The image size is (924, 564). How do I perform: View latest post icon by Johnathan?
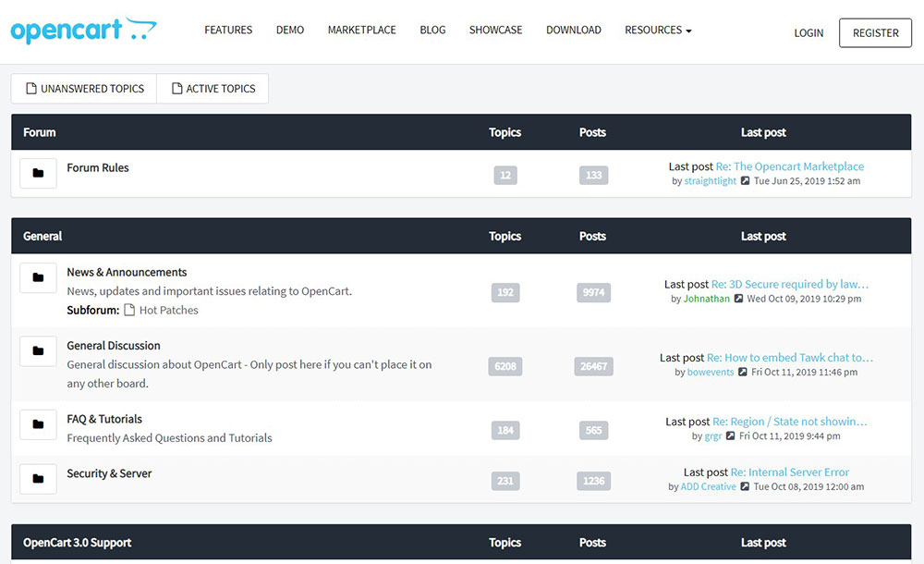(738, 300)
